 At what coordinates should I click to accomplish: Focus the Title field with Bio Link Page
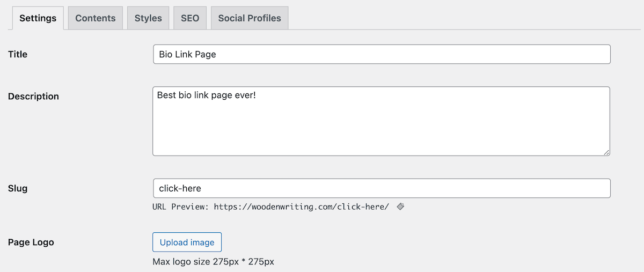[x=382, y=54]
